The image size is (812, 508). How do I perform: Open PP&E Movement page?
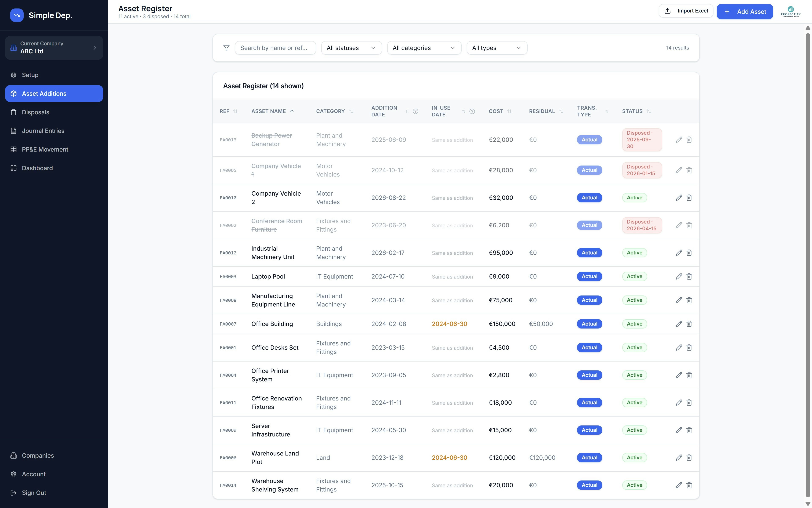(x=54, y=149)
